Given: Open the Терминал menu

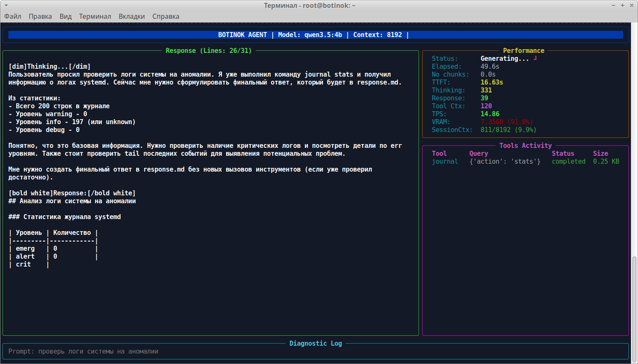Looking at the screenshot, I should (x=95, y=16).
